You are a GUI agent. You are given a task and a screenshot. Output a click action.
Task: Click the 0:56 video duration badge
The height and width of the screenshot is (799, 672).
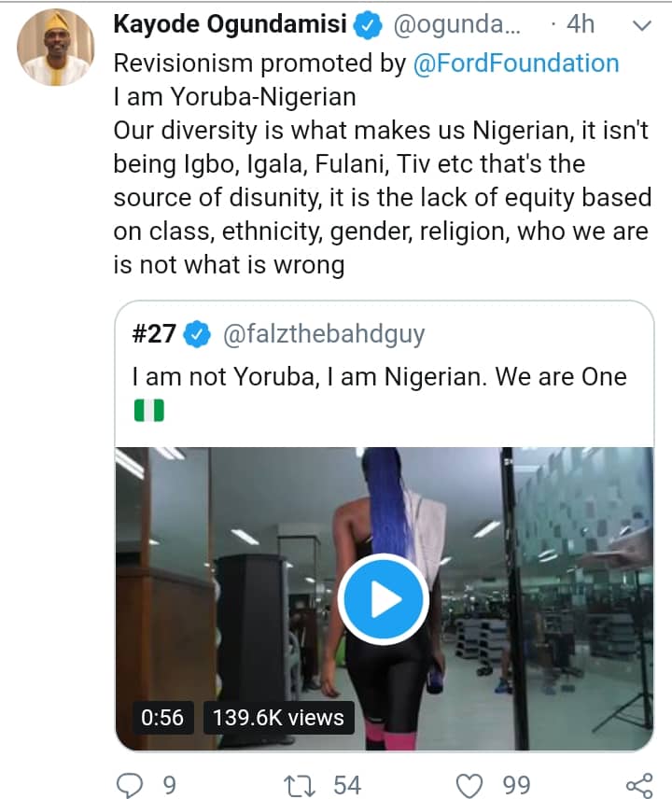tap(162, 718)
